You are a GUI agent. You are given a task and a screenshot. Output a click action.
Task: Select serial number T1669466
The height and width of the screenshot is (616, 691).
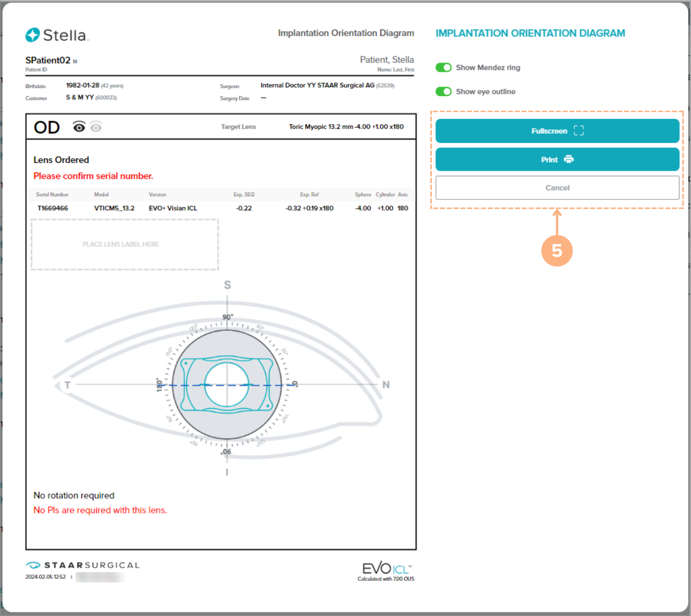coord(52,208)
